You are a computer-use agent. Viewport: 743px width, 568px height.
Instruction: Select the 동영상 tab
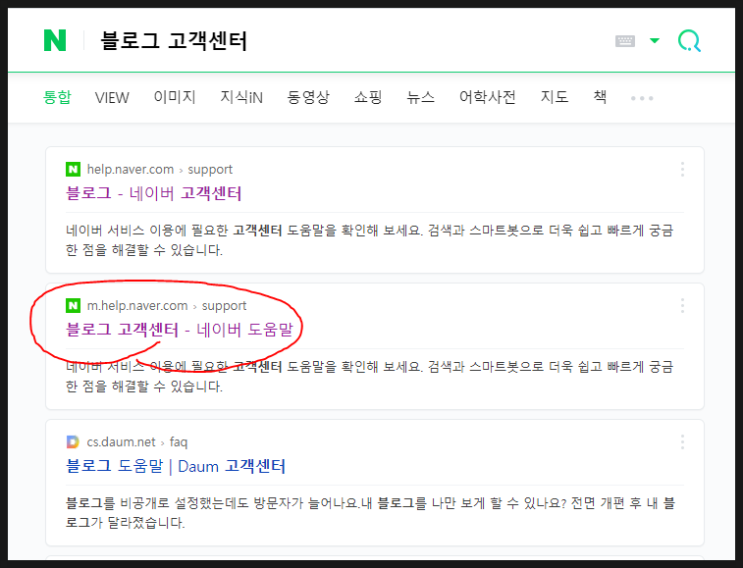[308, 97]
